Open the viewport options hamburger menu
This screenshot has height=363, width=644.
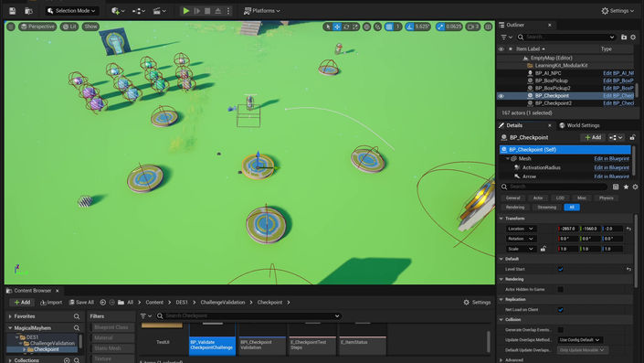click(11, 27)
